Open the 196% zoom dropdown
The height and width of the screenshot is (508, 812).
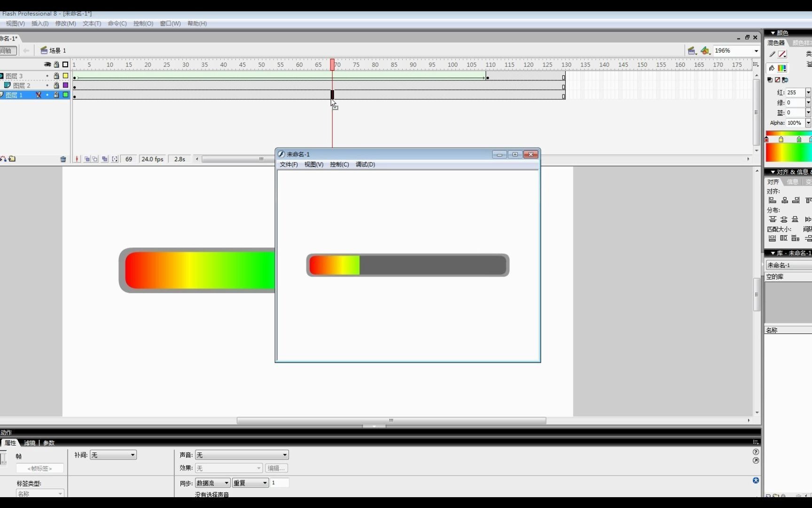(756, 51)
